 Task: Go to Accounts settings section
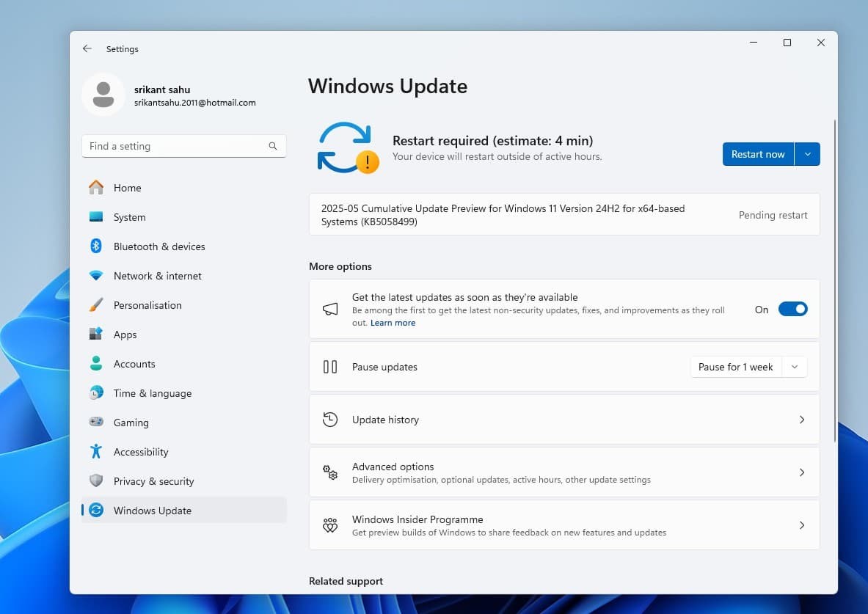click(x=134, y=364)
